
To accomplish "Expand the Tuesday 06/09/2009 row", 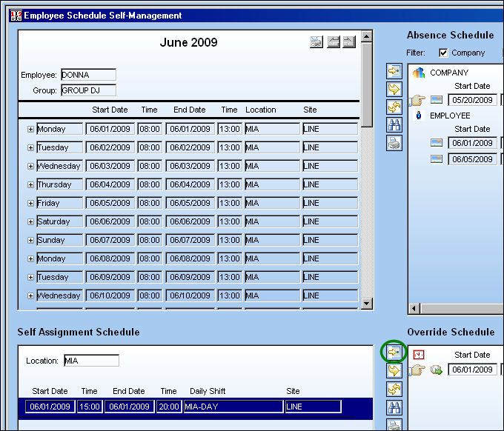I will click(30, 277).
